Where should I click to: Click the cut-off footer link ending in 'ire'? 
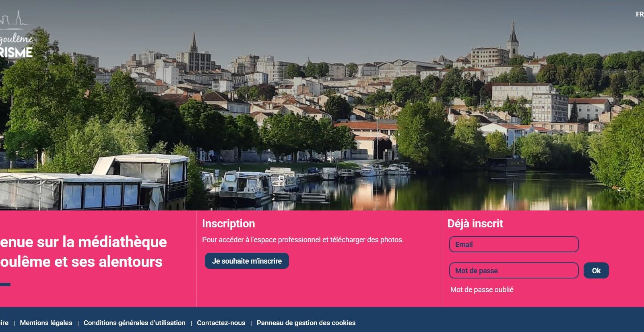[4, 323]
